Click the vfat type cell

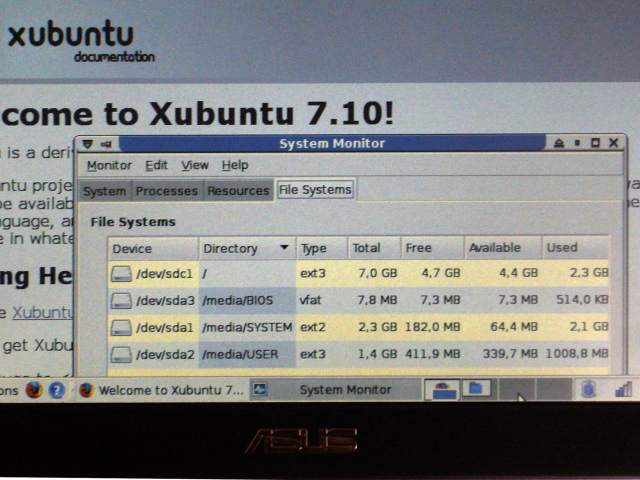[310, 300]
